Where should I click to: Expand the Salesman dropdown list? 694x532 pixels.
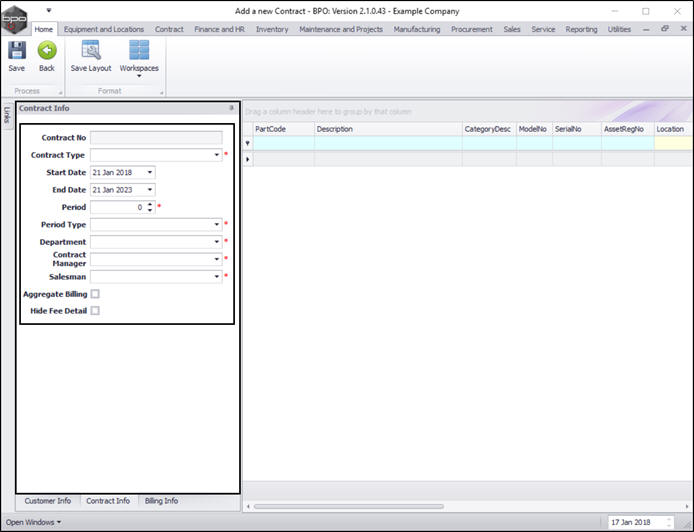(216, 277)
